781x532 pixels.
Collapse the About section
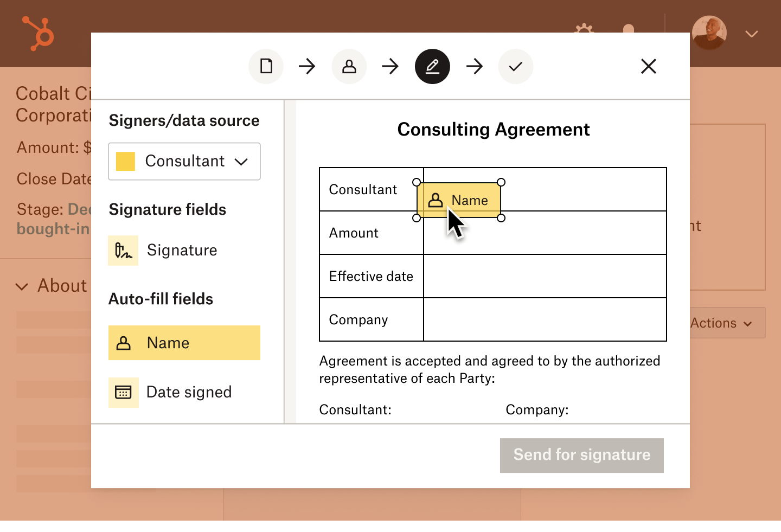(x=22, y=286)
